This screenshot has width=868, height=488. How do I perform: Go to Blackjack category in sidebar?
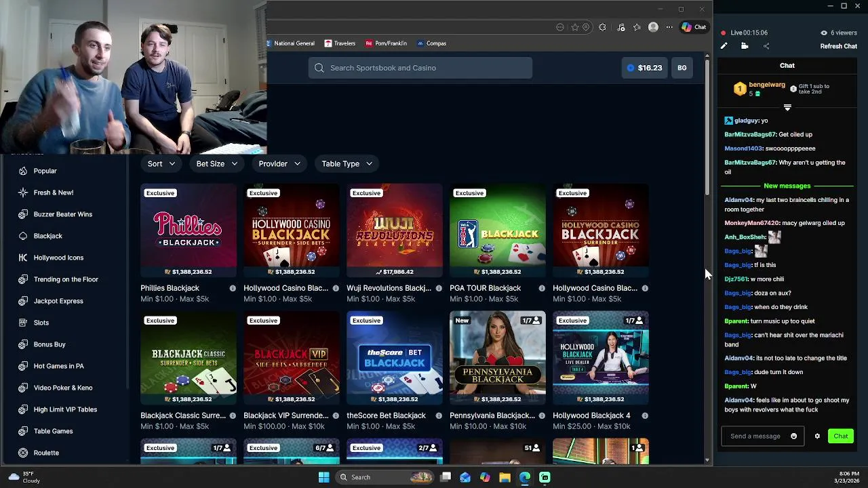coord(47,236)
